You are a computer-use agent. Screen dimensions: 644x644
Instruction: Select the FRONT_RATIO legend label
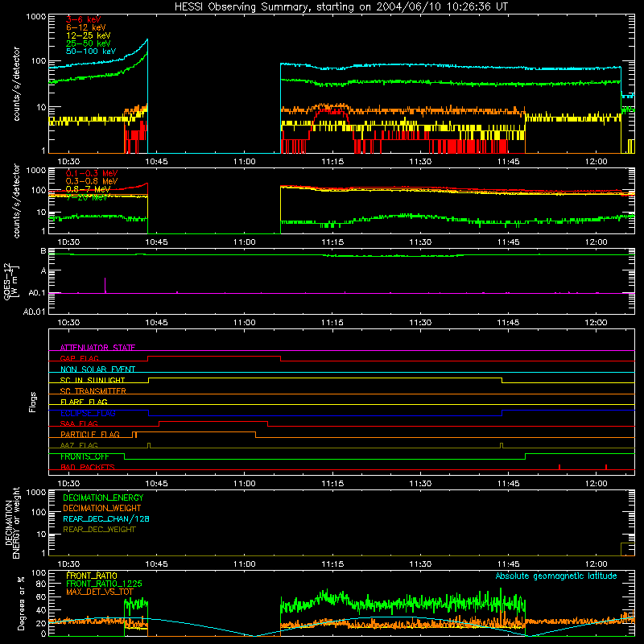pyautogui.click(x=92, y=576)
